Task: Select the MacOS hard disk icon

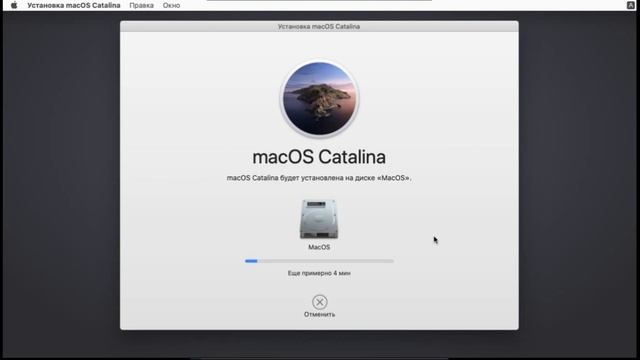Action: point(319,219)
